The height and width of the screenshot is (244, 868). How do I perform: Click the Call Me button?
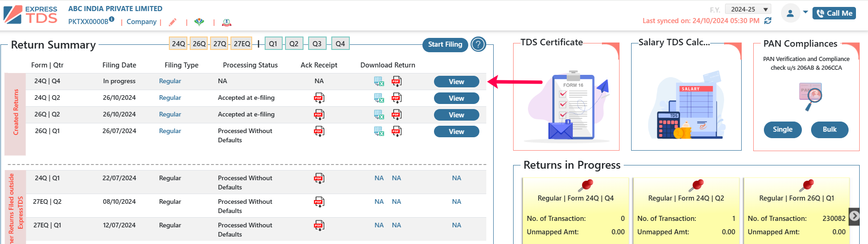834,13
